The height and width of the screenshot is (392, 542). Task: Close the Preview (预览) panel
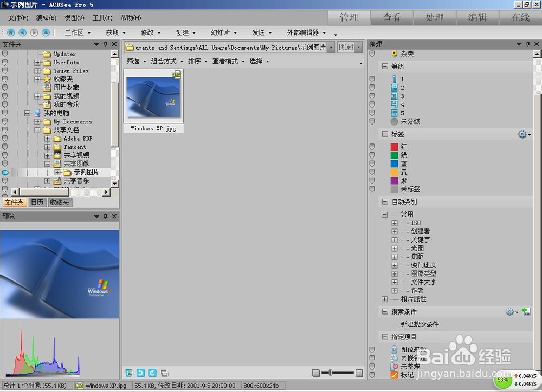coord(114,217)
